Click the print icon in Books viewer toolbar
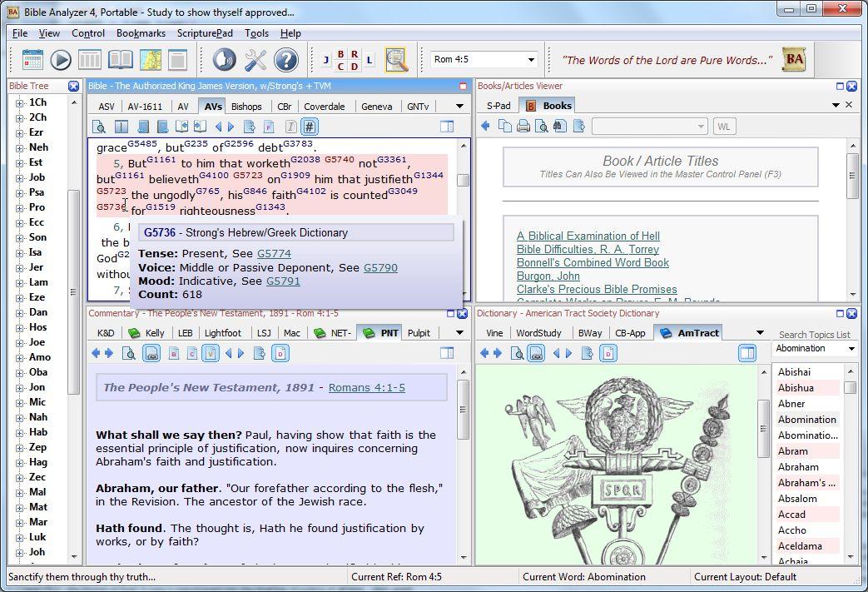Viewport: 868px width, 592px height. 523,127
